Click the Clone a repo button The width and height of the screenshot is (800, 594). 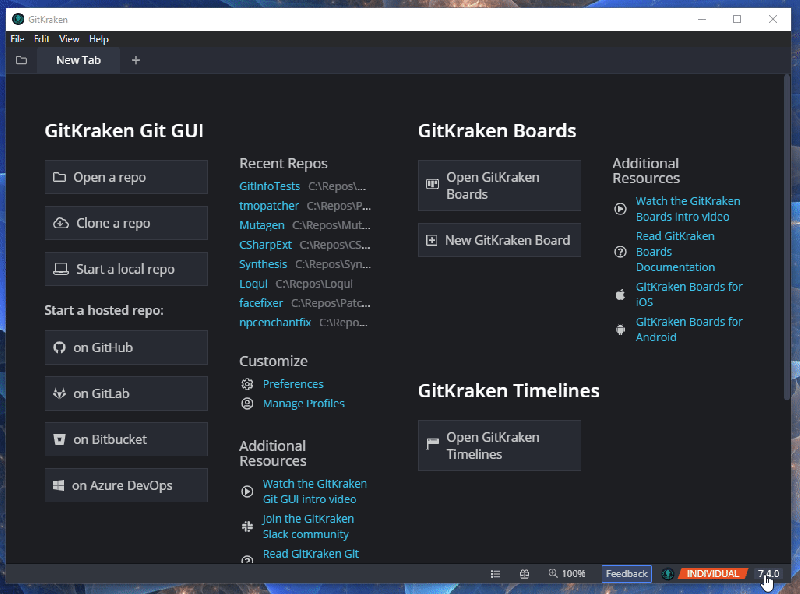pos(126,223)
